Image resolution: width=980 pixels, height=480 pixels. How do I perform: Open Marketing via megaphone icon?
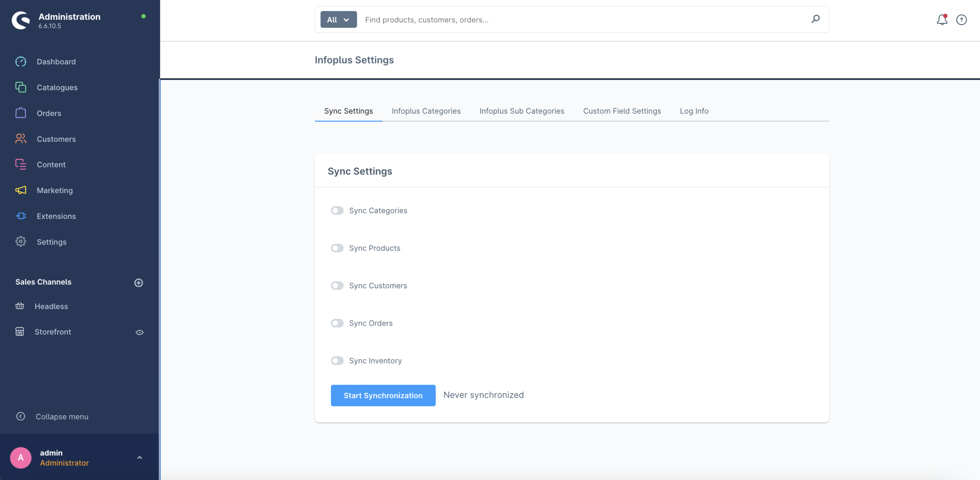[21, 190]
